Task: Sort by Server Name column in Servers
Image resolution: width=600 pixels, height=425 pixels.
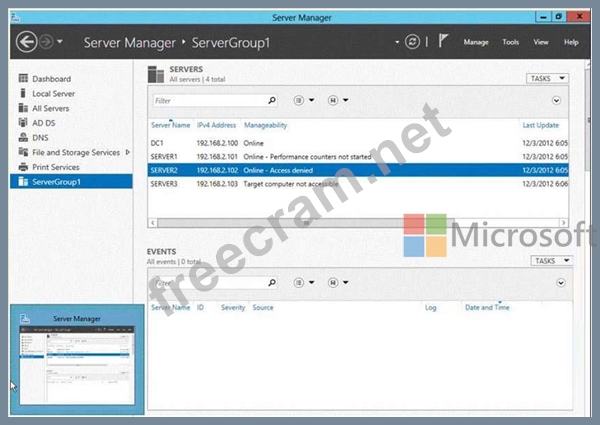Action: click(x=170, y=125)
